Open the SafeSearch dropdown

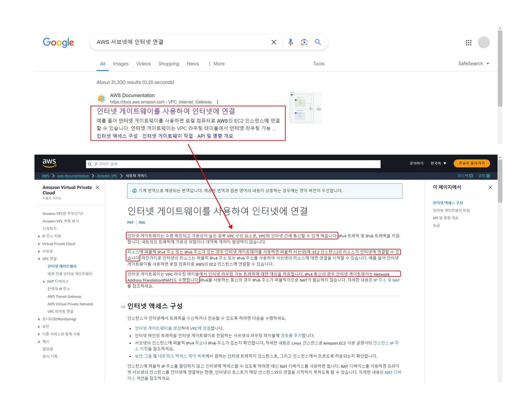click(x=474, y=64)
